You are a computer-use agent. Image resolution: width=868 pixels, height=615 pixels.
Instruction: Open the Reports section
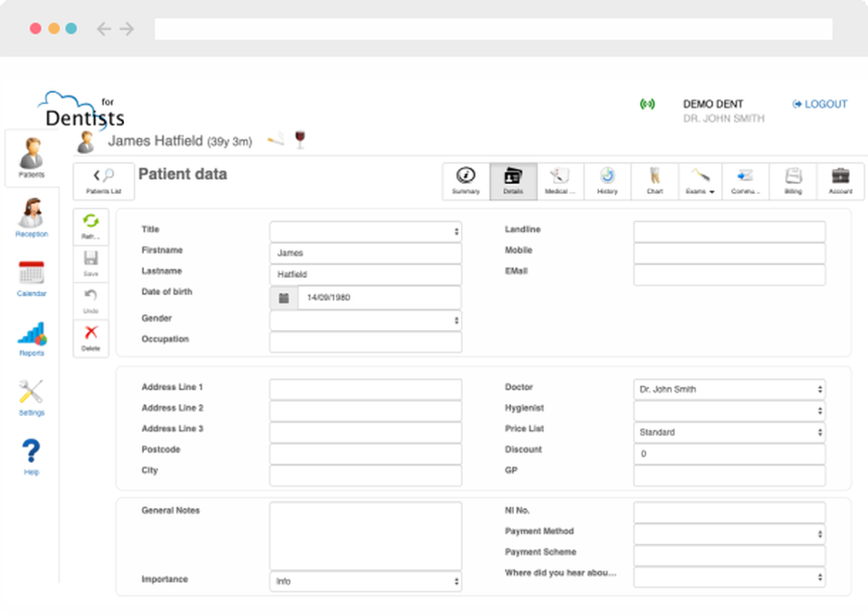[30, 337]
